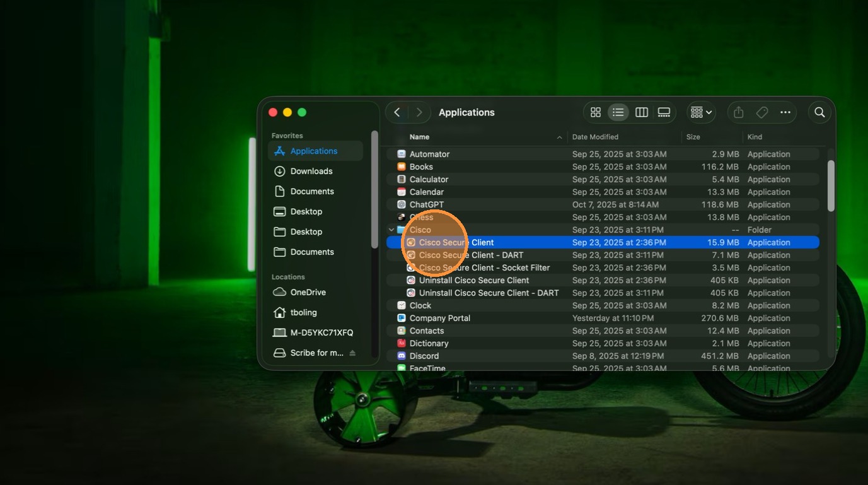Click the 451.2 MB size of Discord
The image size is (868, 485).
pos(720,356)
